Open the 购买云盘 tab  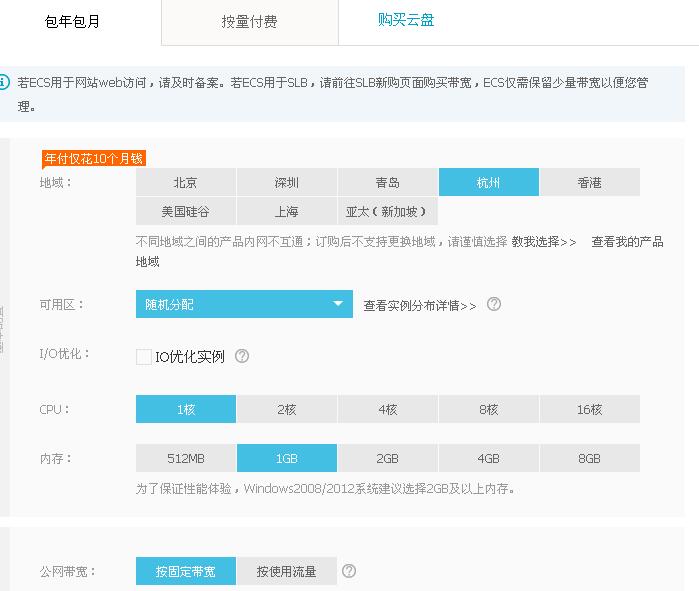[406, 20]
